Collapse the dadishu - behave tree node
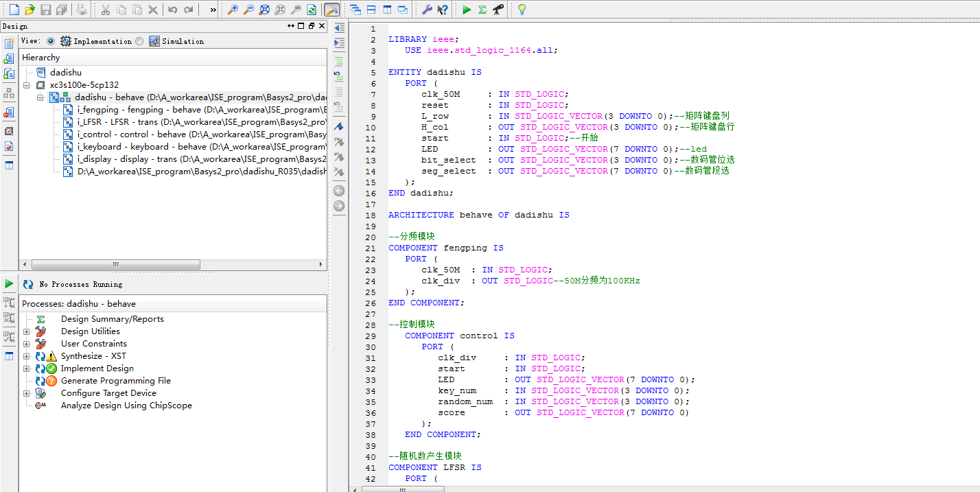Viewport: 980px width, 492px height. pyautogui.click(x=40, y=97)
